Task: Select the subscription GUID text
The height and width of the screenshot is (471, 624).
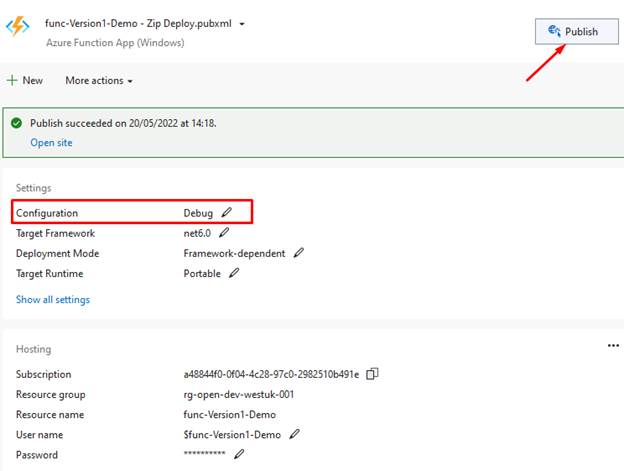Action: coord(271,374)
